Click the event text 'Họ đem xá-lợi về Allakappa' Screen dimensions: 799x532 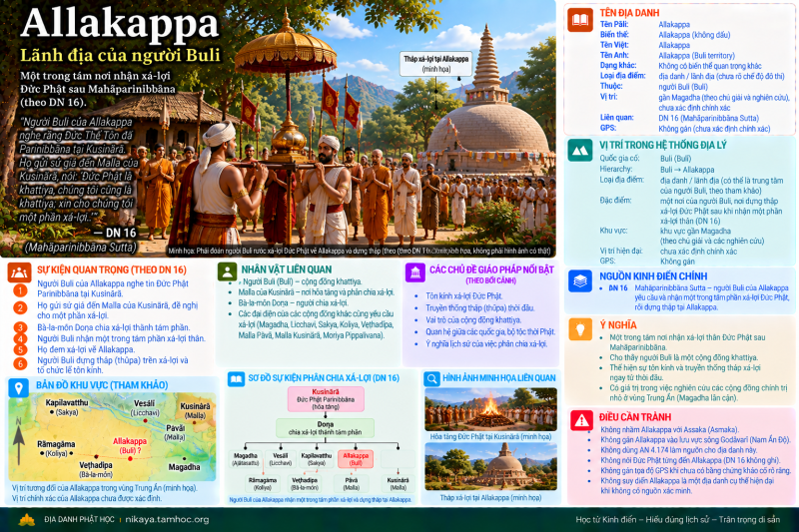pos(86,349)
